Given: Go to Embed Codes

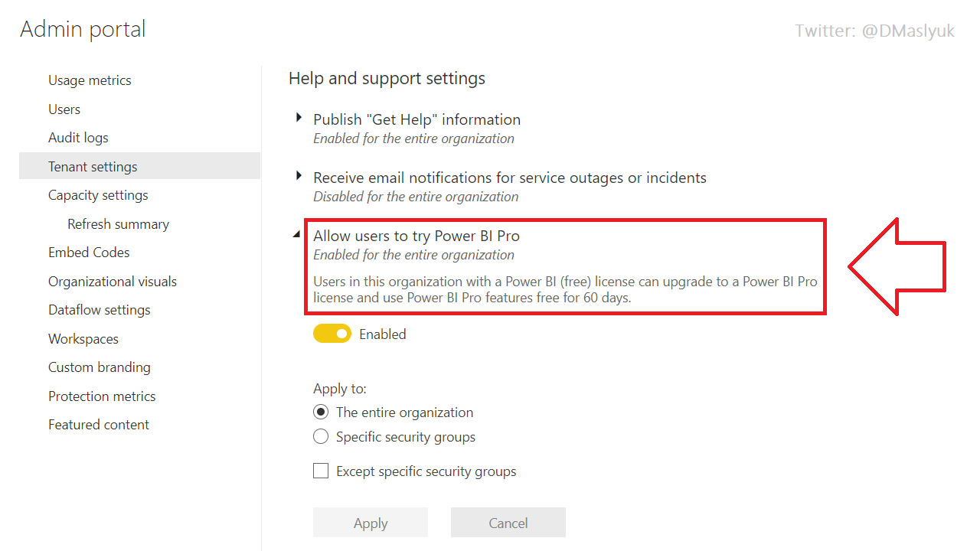Looking at the screenshot, I should pyautogui.click(x=89, y=253).
